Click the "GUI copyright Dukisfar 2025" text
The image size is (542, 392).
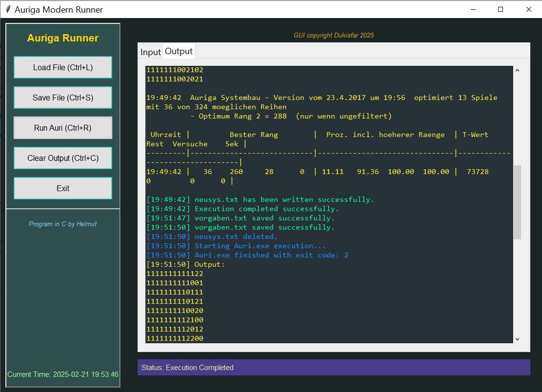(334, 35)
